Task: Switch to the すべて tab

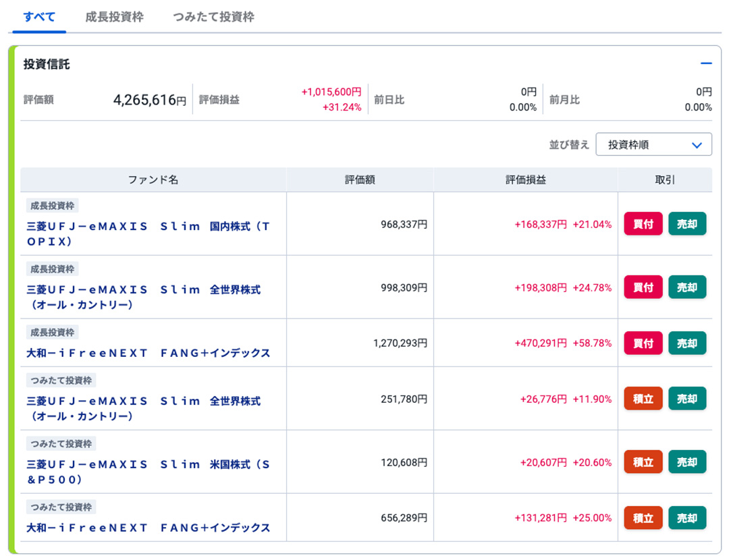Action: point(39,17)
